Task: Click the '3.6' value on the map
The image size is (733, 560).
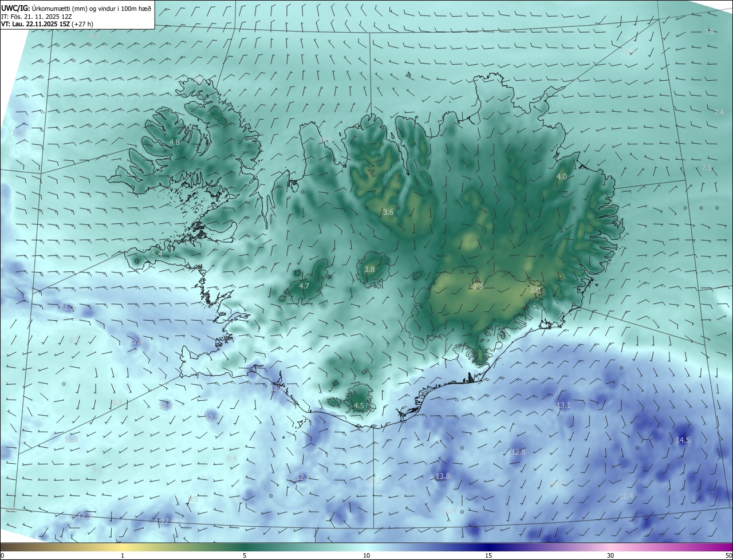Action: click(x=388, y=212)
